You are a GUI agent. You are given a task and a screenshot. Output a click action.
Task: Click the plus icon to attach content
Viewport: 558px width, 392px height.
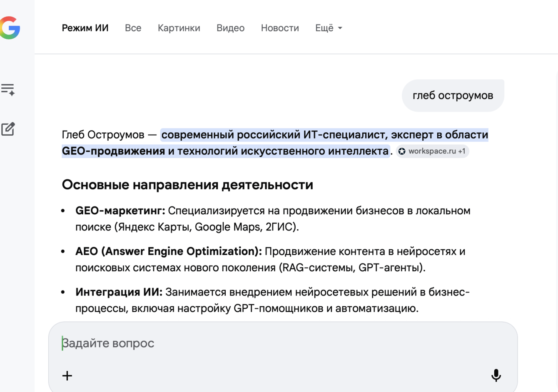tap(67, 375)
